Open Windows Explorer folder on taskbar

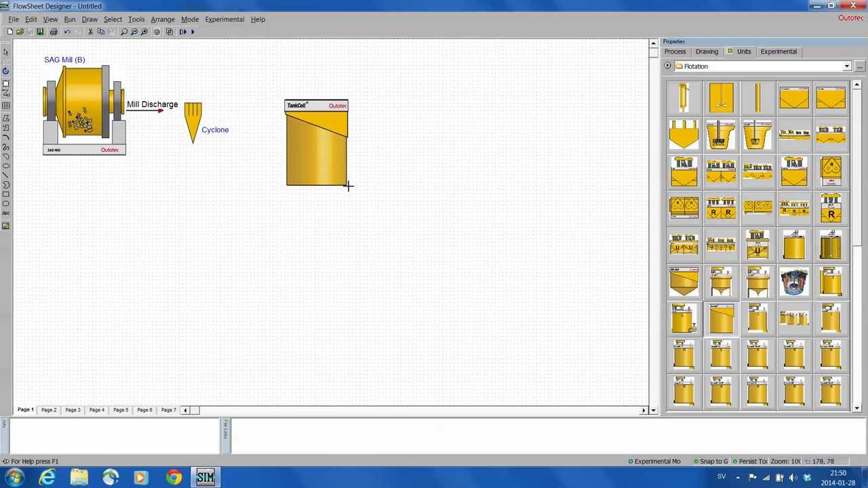(79, 478)
